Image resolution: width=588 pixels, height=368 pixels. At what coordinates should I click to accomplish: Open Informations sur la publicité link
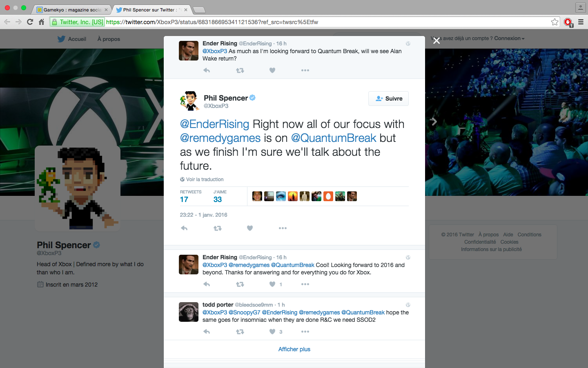[491, 249]
